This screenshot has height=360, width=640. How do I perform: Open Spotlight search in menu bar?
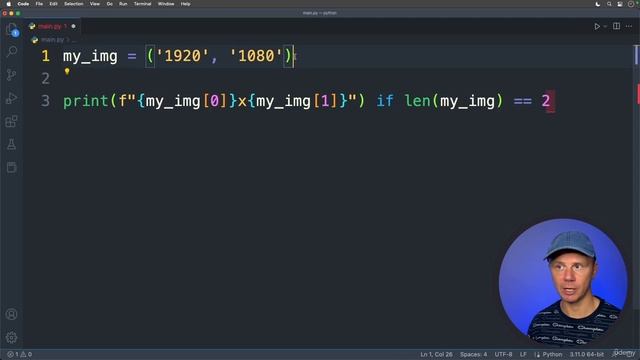coord(609,4)
